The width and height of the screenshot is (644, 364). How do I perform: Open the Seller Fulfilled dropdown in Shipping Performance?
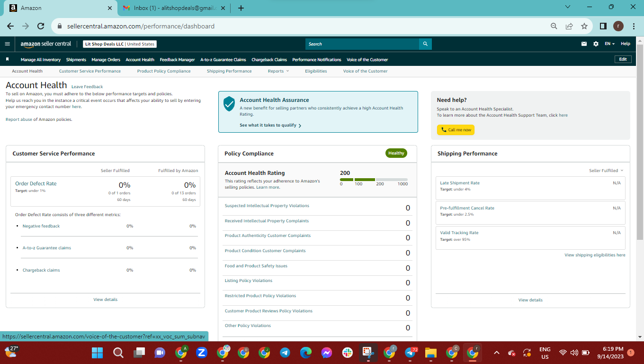coord(606,171)
